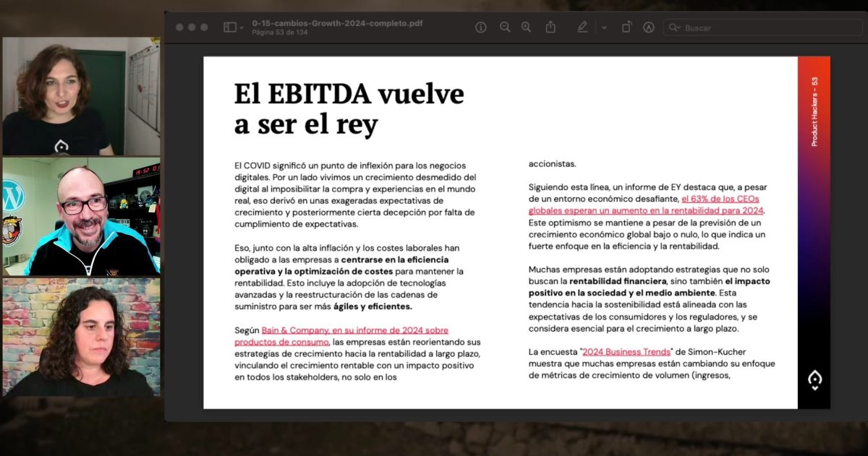Open search options magnifier dropdown
The image size is (868, 456).
pos(674,27)
